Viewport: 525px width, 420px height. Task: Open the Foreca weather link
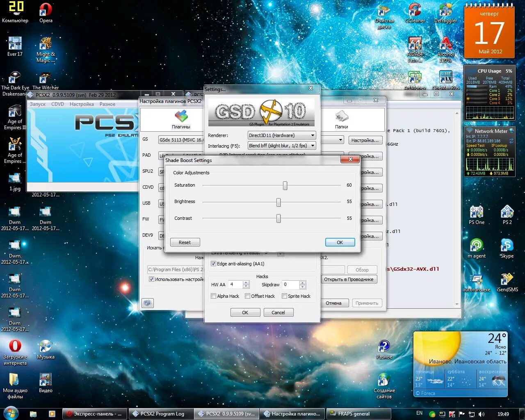[x=425, y=393]
